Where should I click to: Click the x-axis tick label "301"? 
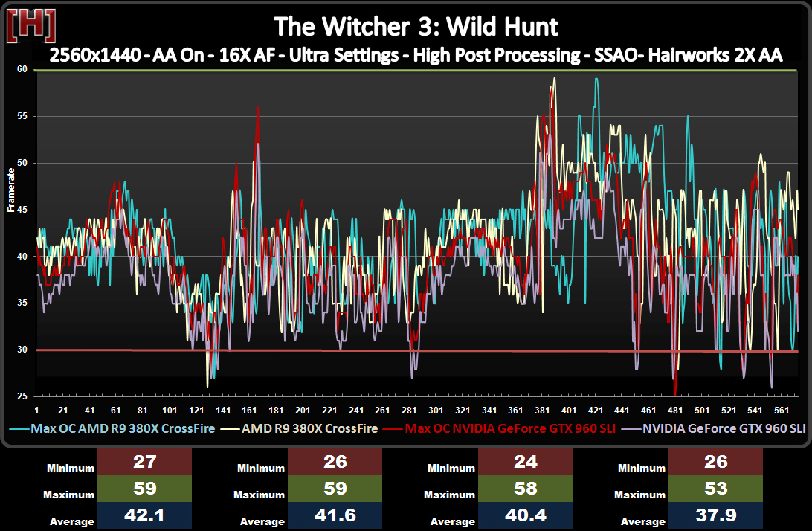pos(436,411)
